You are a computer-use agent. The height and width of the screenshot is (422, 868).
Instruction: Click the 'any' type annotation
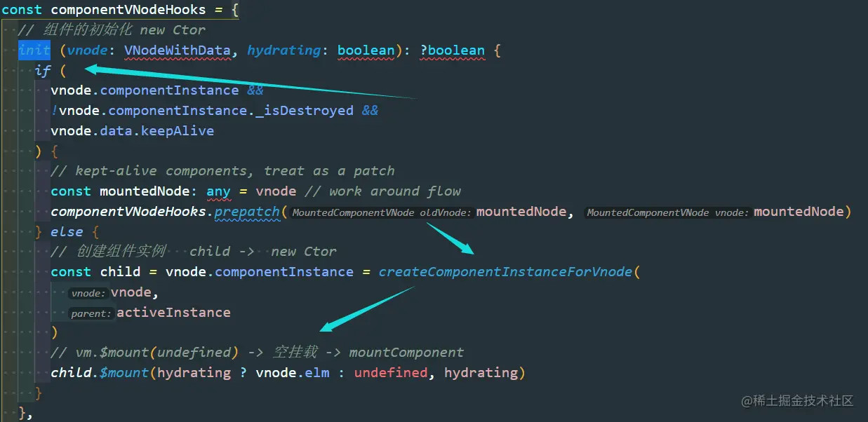[218, 191]
